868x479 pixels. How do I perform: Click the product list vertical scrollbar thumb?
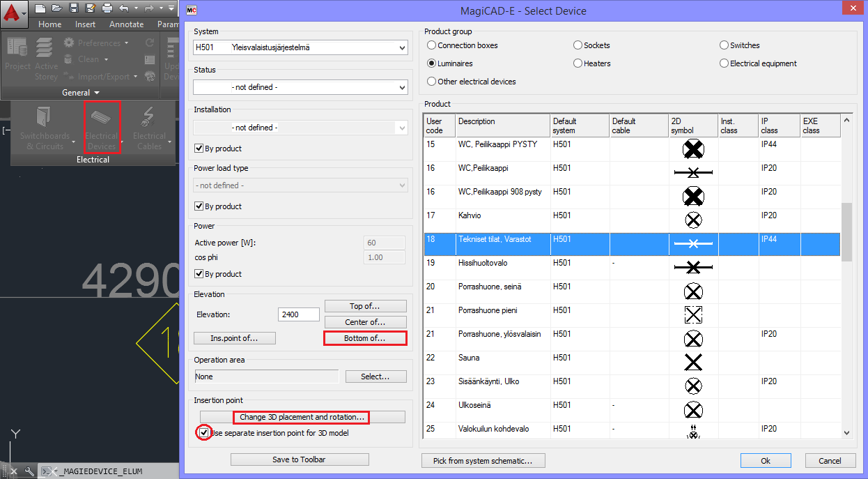(846, 232)
